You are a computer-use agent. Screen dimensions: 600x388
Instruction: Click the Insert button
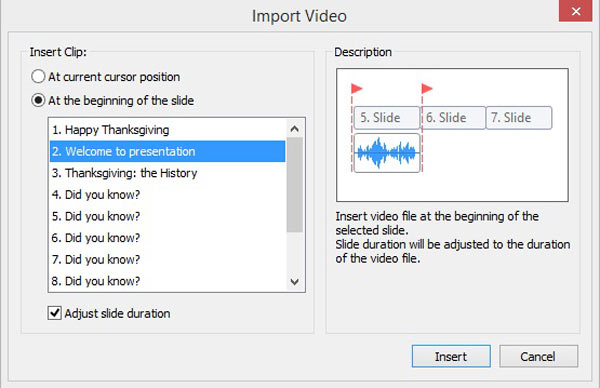[451, 356]
